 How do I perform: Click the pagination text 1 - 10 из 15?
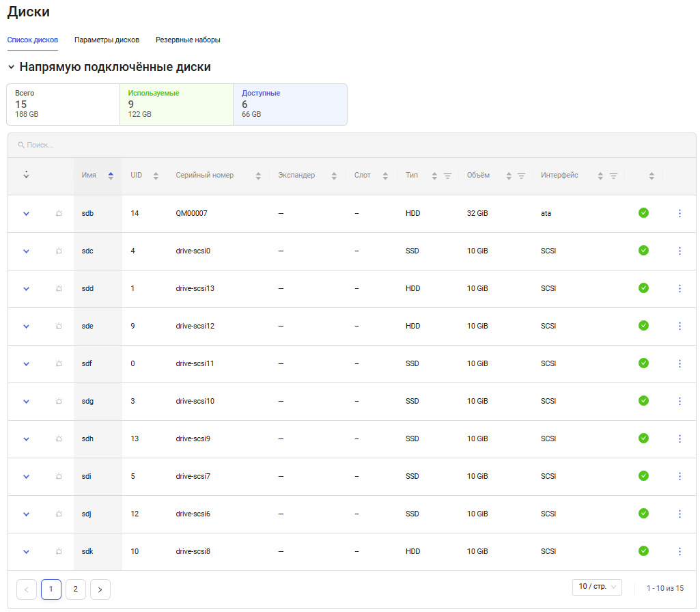pos(665,588)
